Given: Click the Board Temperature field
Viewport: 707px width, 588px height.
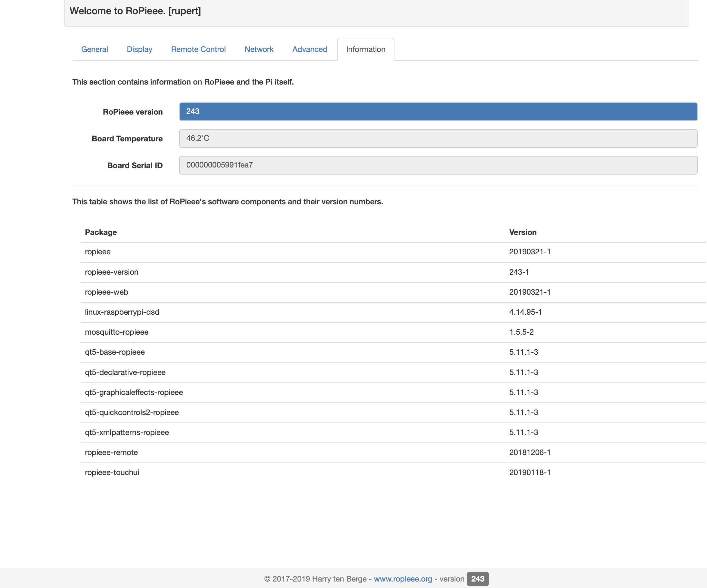Looking at the screenshot, I should [x=438, y=138].
